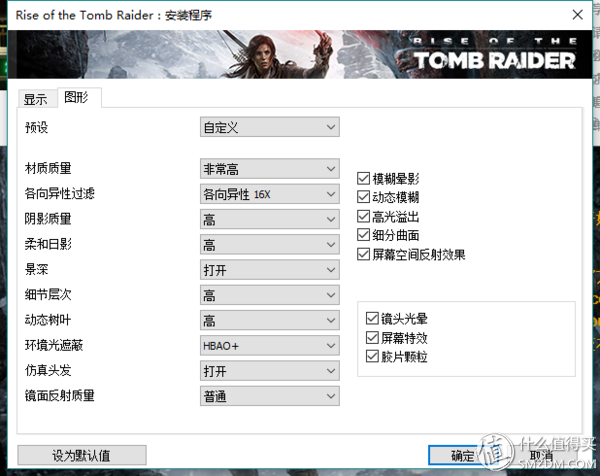
Task: Toggle the 模糊晕影 checkbox
Action: [x=363, y=178]
